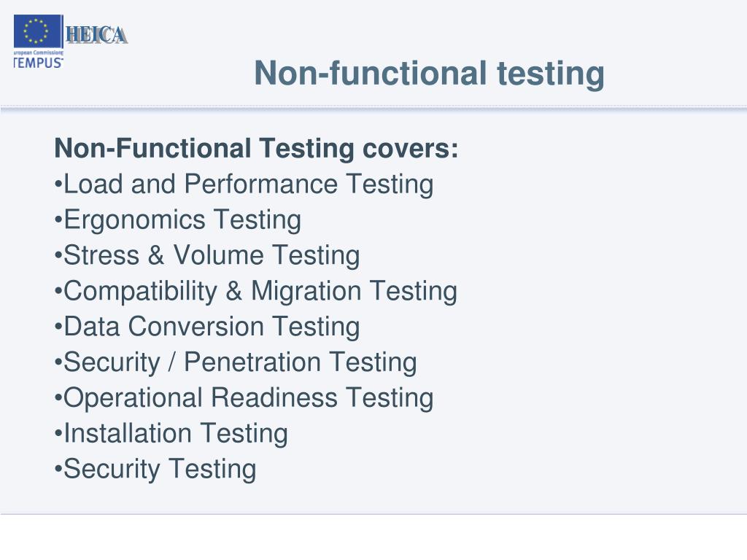
Task: Click the word testing in slide title
Action: 551,74
